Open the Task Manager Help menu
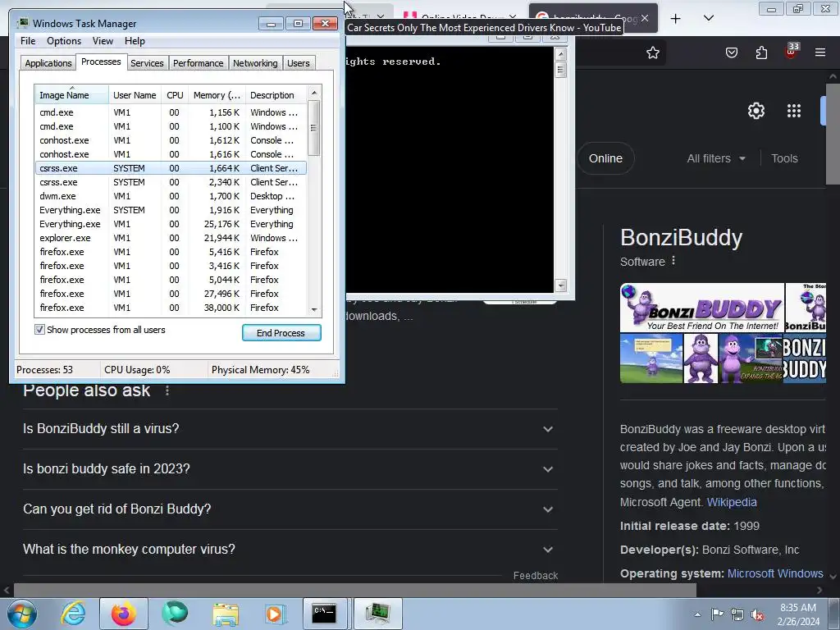The height and width of the screenshot is (630, 840). [x=135, y=41]
